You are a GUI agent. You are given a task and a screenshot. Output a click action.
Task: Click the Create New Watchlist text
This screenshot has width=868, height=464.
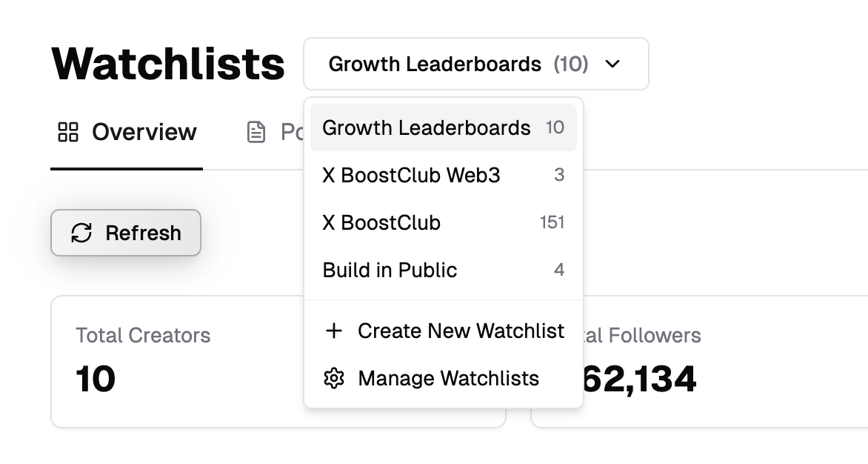(x=461, y=331)
